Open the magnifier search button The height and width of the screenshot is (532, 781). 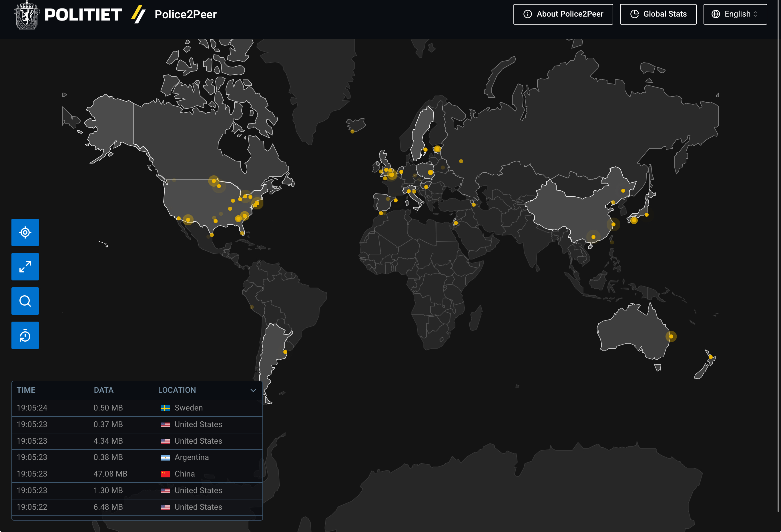tap(25, 301)
